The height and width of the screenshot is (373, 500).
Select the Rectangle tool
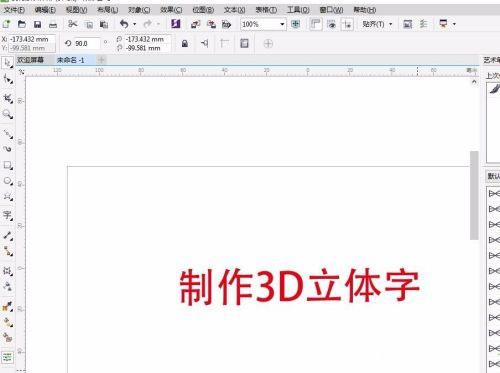(7, 165)
